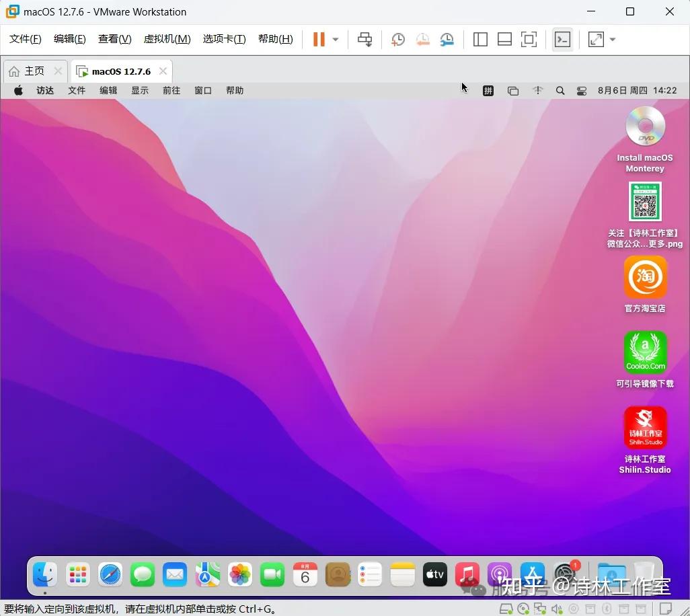The image size is (690, 616).
Task: Open Messages from the Dock
Action: click(143, 574)
